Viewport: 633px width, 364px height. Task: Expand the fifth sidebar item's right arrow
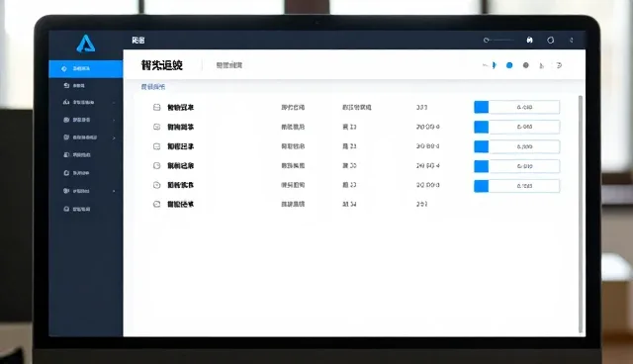click(114, 137)
